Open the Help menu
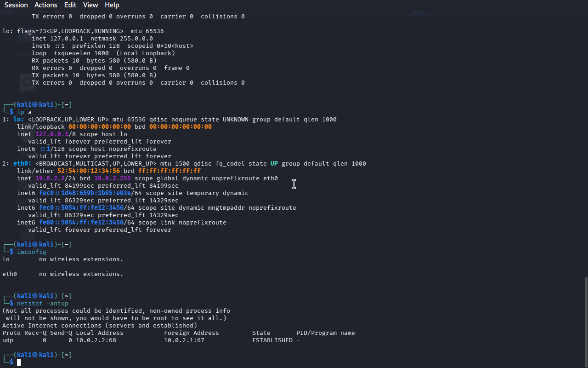 (112, 5)
